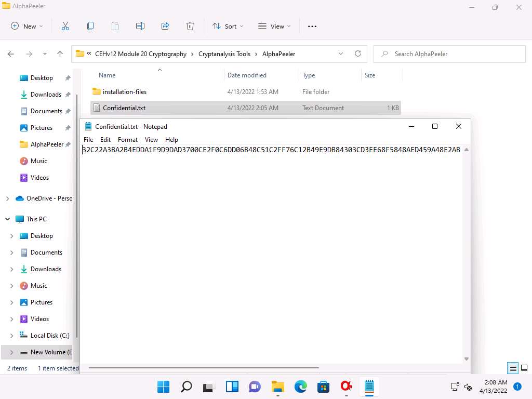Click the Cut scissors icon in toolbar

[x=65, y=26]
